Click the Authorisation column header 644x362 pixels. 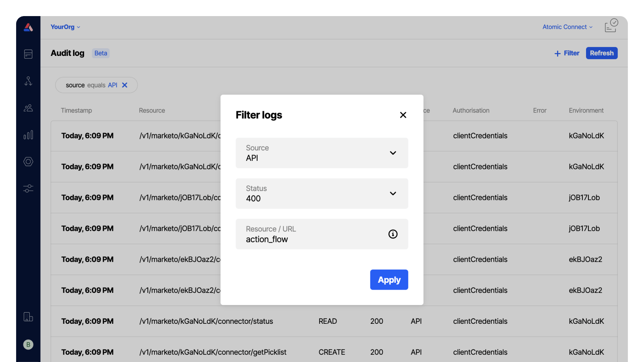[471, 111]
